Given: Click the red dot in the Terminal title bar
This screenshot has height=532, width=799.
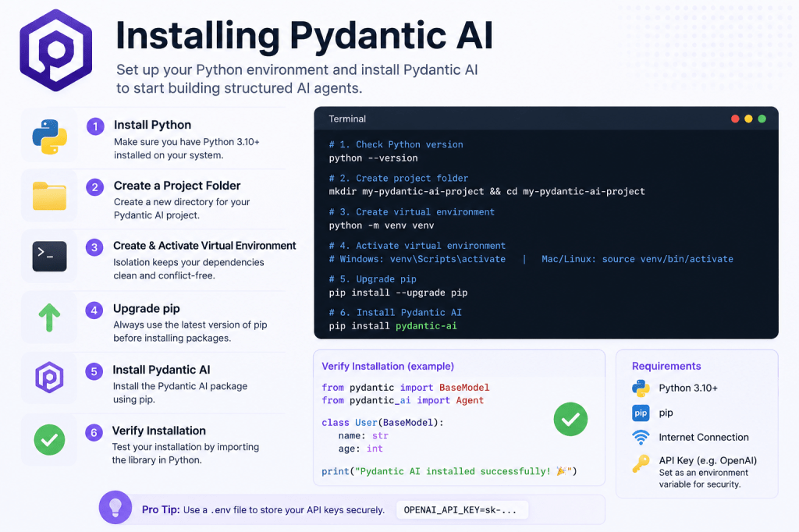Looking at the screenshot, I should [735, 119].
